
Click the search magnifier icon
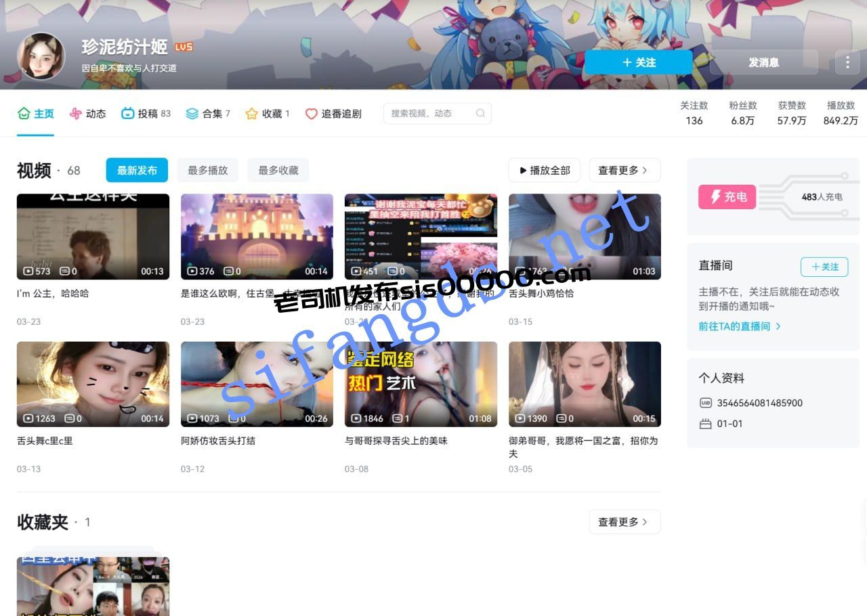(x=481, y=114)
